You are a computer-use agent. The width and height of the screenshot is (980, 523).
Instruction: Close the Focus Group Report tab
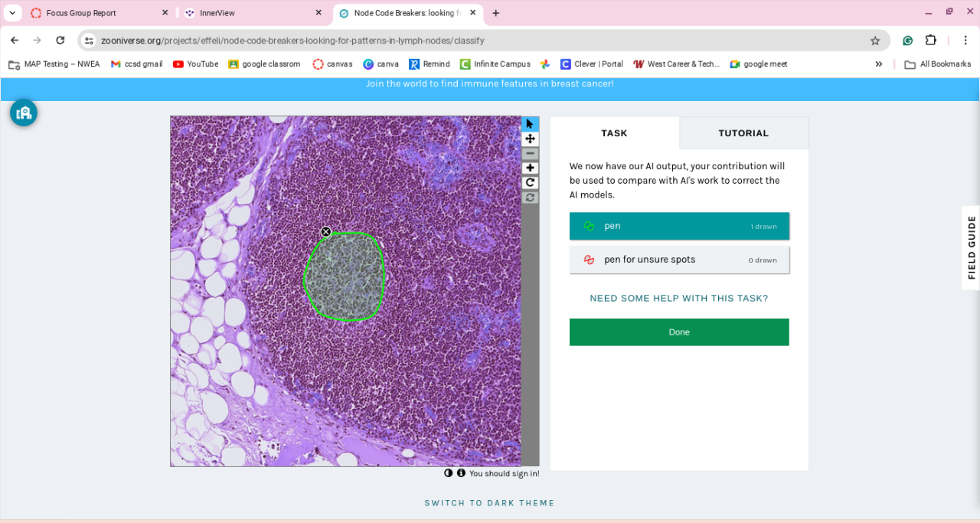(165, 13)
